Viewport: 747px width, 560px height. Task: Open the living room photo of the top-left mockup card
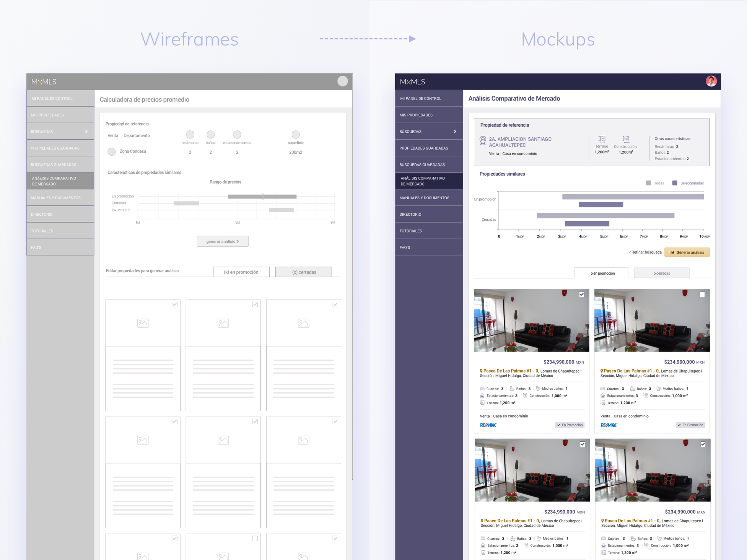(532, 320)
